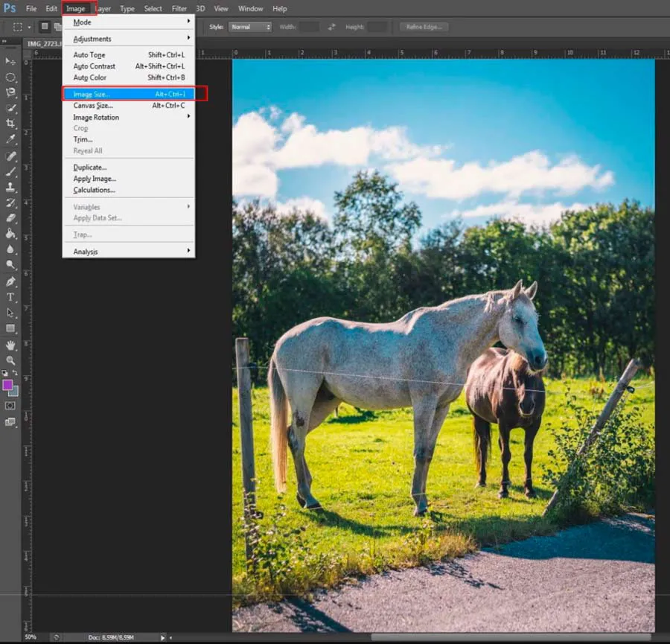Swap foreground and background colors
Viewport: 670px width, 644px height.
pos(16,374)
